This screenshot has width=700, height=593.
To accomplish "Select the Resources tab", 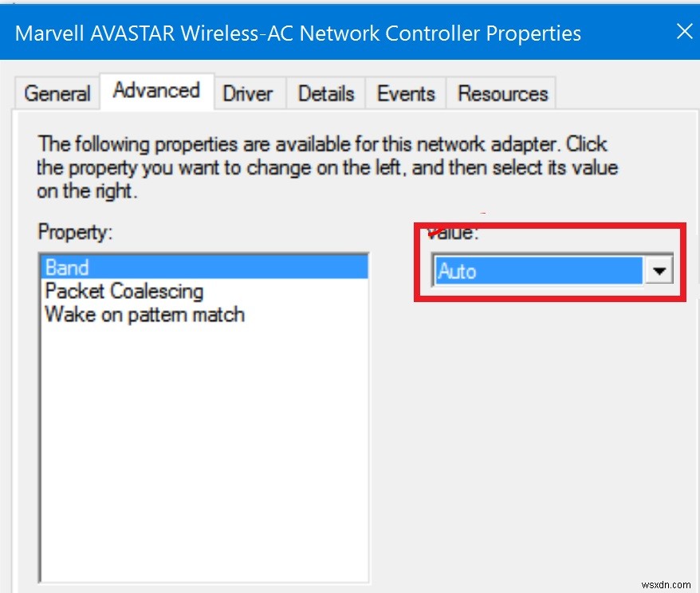I will pyautogui.click(x=501, y=93).
